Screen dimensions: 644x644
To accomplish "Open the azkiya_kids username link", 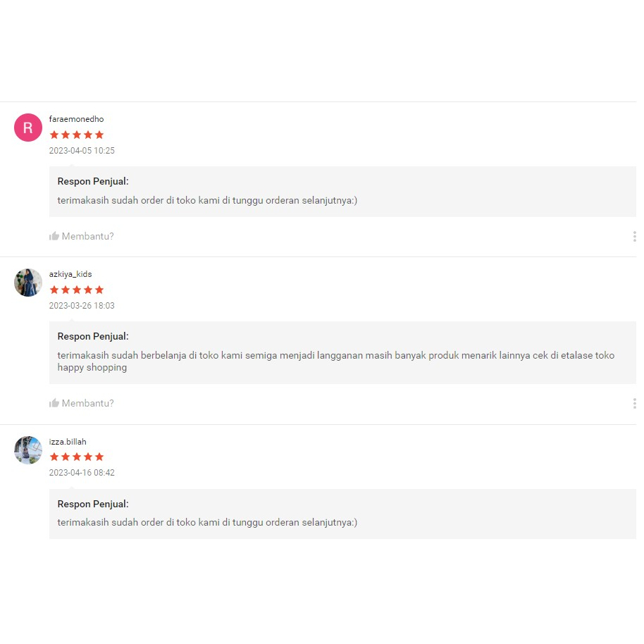I will [x=70, y=274].
